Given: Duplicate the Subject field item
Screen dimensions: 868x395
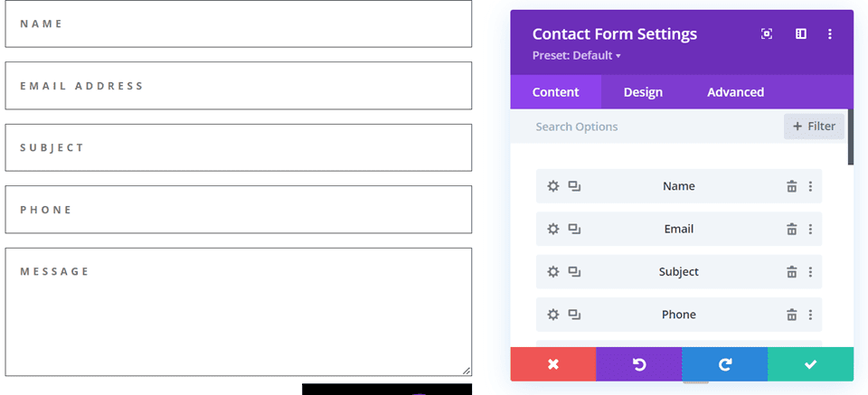Looking at the screenshot, I should pyautogui.click(x=574, y=272).
